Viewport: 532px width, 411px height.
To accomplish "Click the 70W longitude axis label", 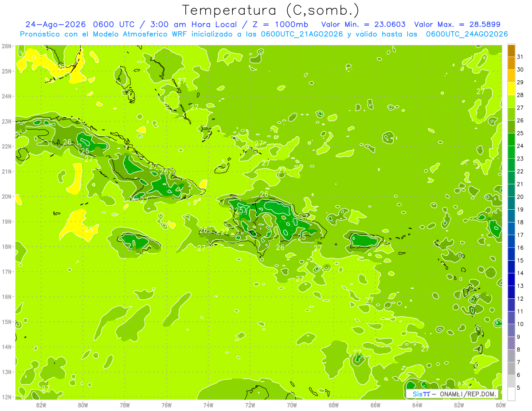I will (292, 404).
